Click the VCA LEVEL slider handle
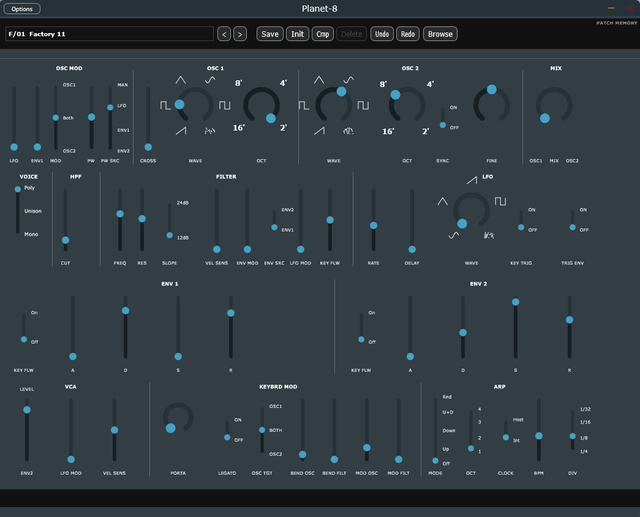The height and width of the screenshot is (517, 640). (x=27, y=410)
